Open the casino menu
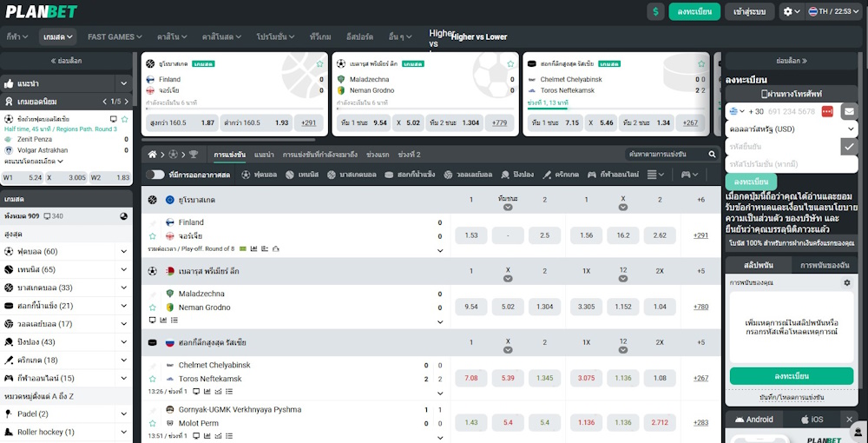Screen dimensions: 868x443 coord(172,36)
